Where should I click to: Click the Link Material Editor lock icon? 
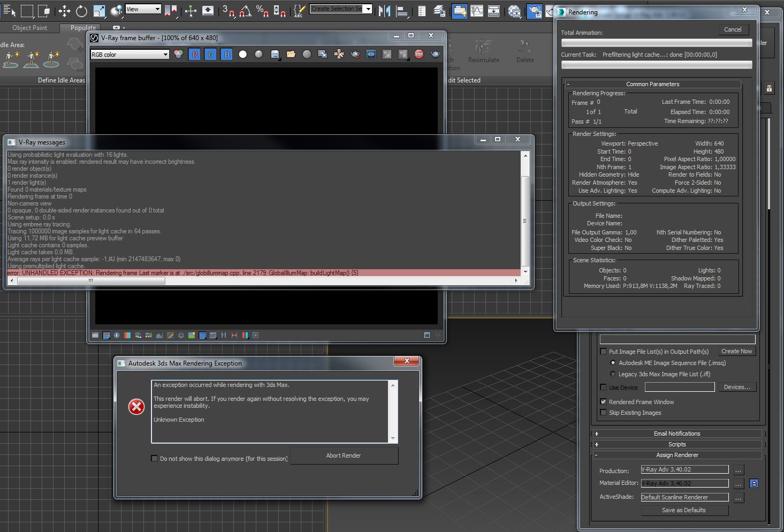tap(754, 483)
